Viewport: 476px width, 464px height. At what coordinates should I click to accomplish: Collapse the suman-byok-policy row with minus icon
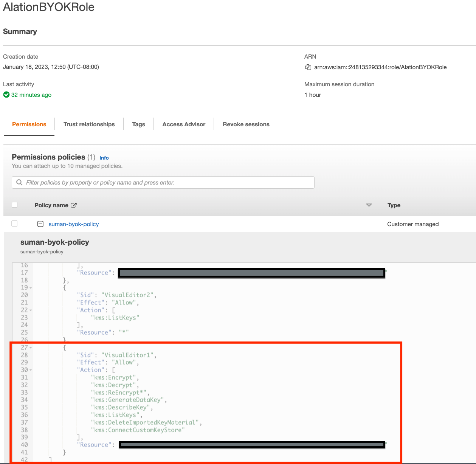pyautogui.click(x=40, y=224)
